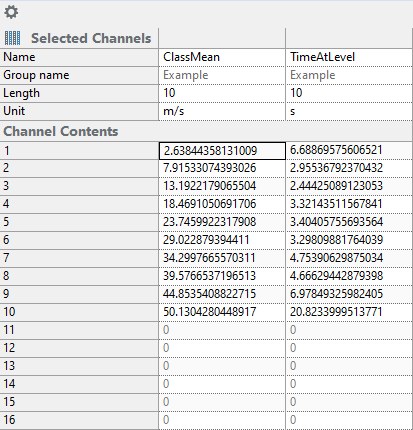
Task: Click the Selected Channels heading
Action: (x=91, y=38)
